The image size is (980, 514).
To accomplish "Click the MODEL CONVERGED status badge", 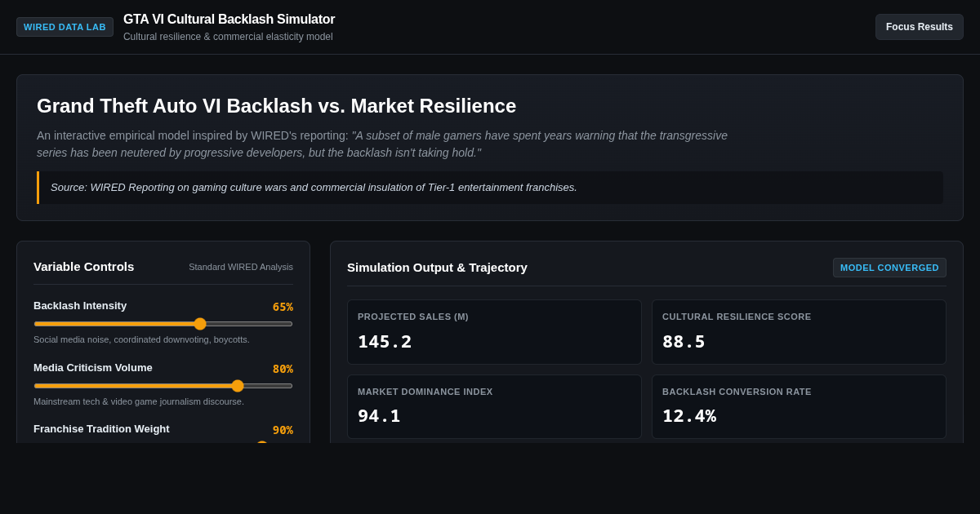I will pos(889,268).
